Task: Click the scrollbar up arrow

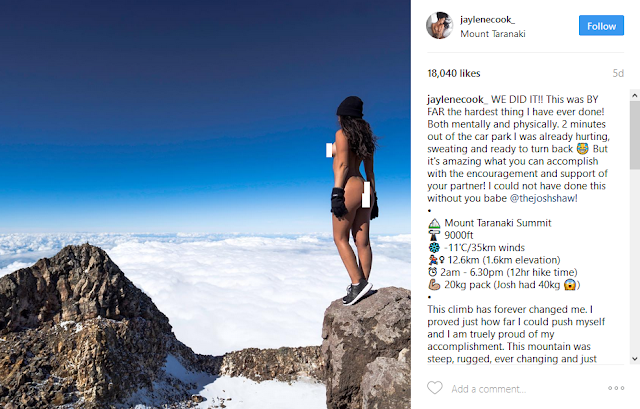Action: click(x=635, y=96)
